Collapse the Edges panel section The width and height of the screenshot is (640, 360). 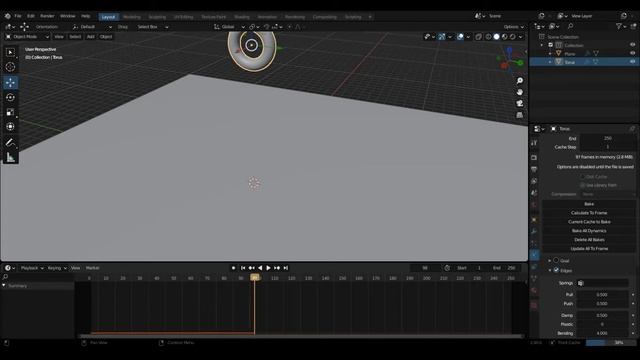point(549,270)
